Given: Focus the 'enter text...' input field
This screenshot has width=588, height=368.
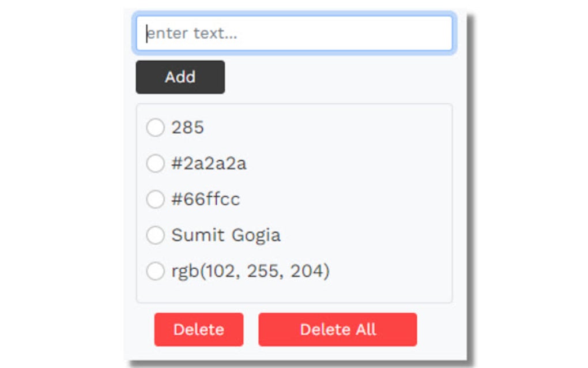Looking at the screenshot, I should (294, 33).
